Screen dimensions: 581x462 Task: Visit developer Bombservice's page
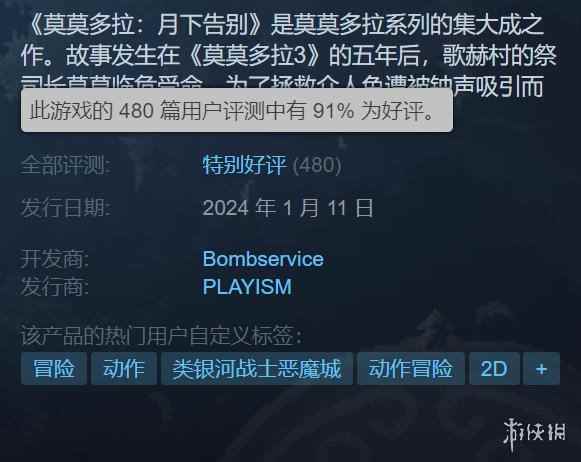tap(263, 259)
